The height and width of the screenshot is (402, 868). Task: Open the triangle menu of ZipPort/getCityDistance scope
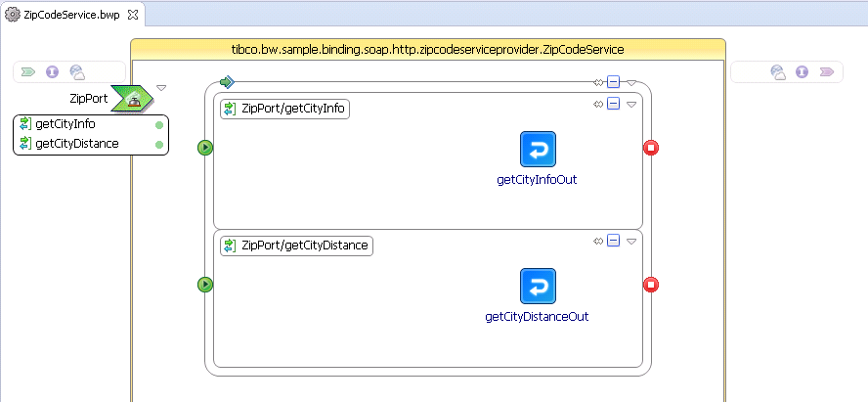(631, 242)
